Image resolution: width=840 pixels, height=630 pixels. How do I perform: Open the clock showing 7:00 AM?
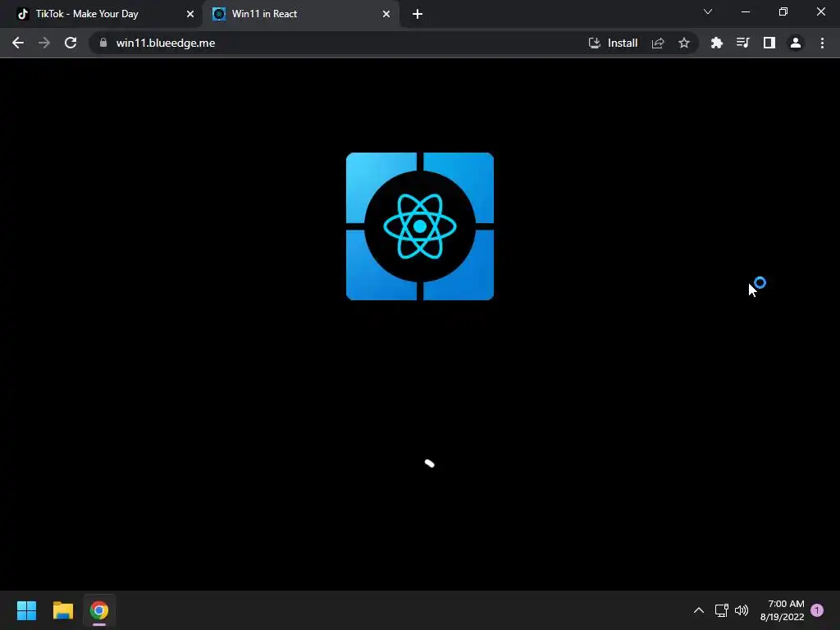pyautogui.click(x=782, y=610)
